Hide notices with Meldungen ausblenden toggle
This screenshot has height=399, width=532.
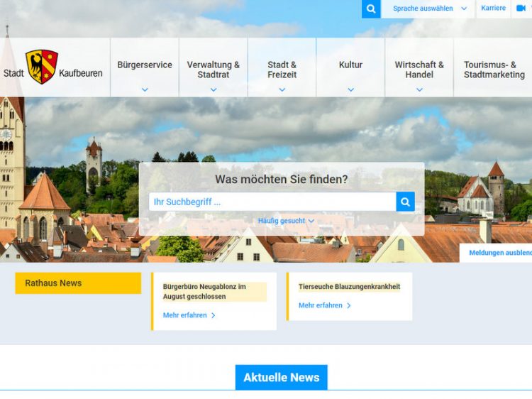[499, 253]
